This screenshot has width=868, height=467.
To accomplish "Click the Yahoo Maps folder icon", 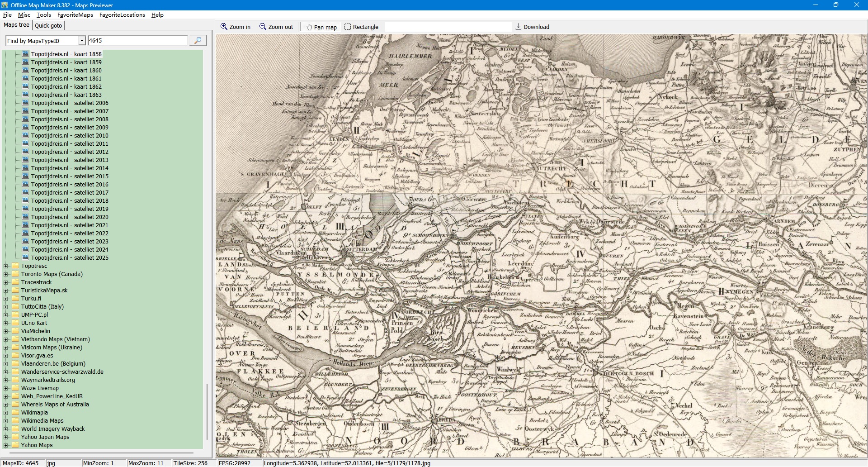I will pos(15,445).
